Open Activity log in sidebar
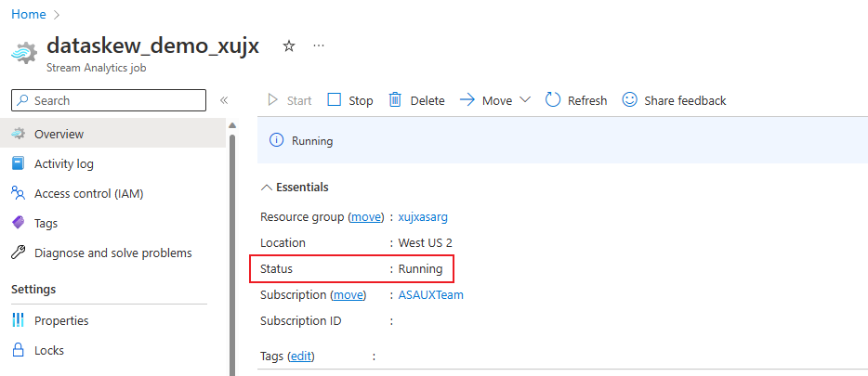Viewport: 868px width, 376px height. [63, 164]
